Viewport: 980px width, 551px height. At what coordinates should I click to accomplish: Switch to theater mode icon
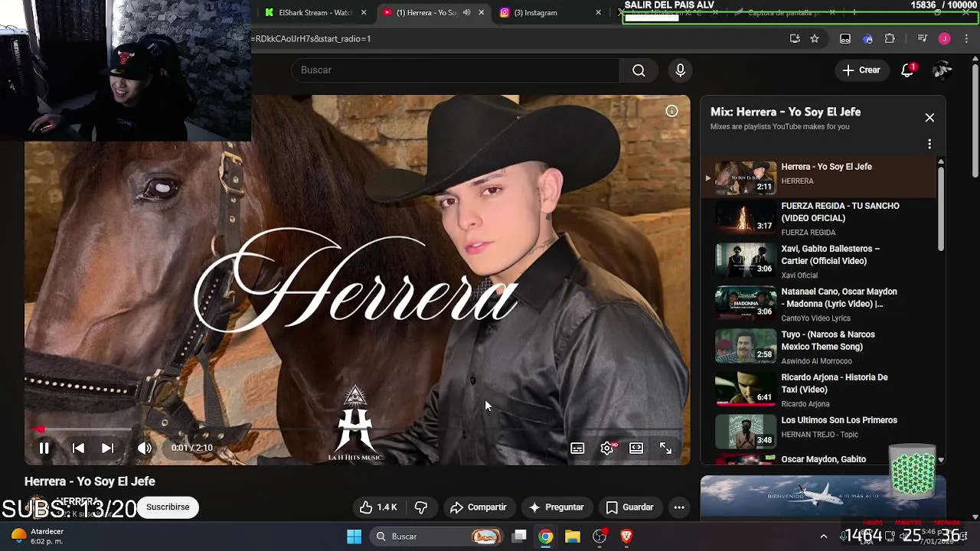pos(636,448)
